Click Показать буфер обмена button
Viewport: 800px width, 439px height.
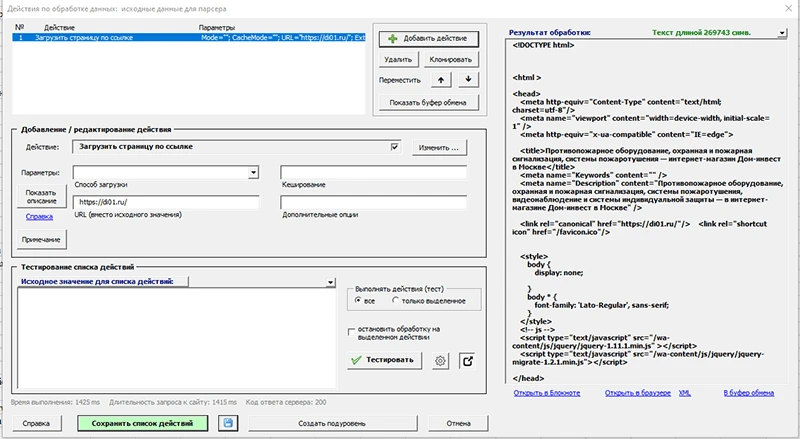pyautogui.click(x=428, y=103)
